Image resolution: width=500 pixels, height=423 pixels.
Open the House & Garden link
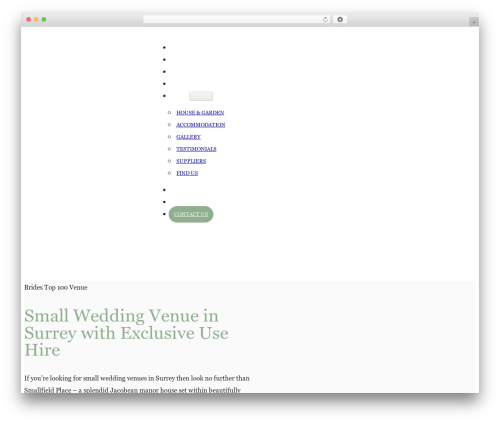pyautogui.click(x=200, y=113)
